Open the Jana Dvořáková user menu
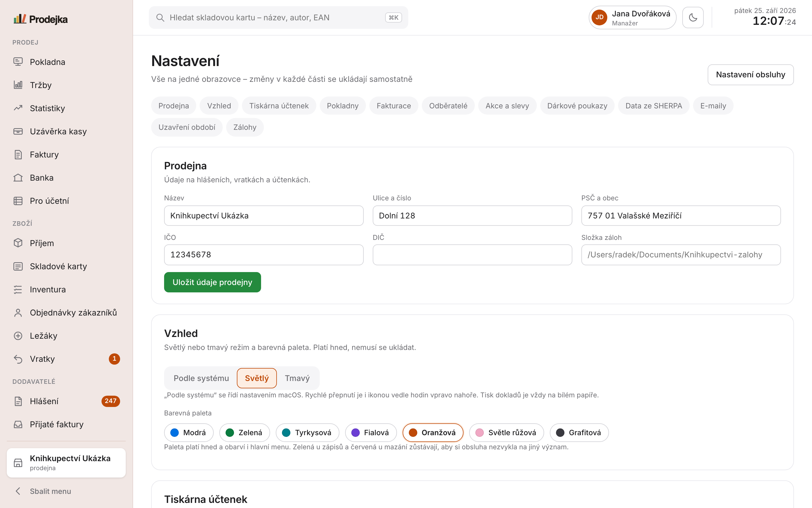Screen dimensions: 812x508 [x=632, y=17]
